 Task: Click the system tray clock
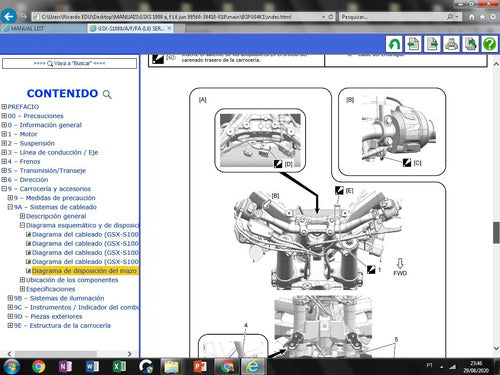pyautogui.click(x=476, y=367)
